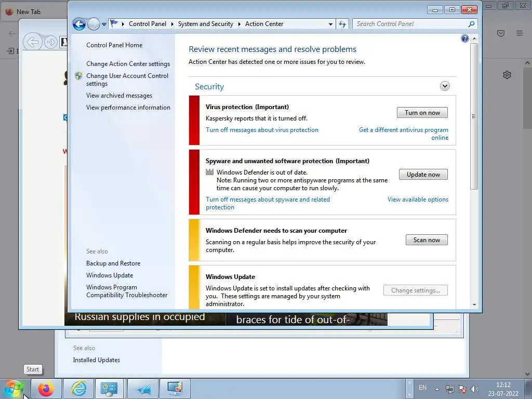
Task: Open Help via the blue question icon
Action: pyautogui.click(x=465, y=38)
